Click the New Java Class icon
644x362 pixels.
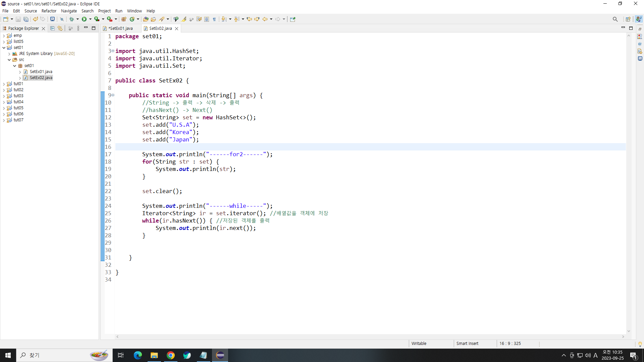click(132, 19)
